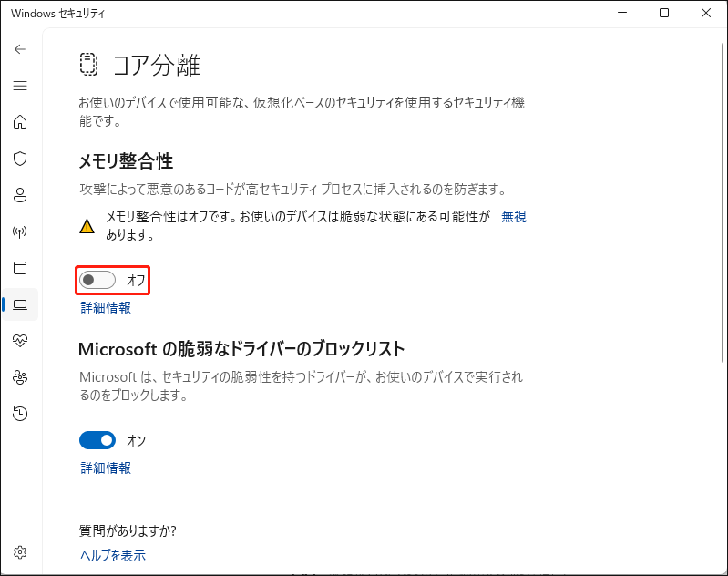Open Protection history clock icon
Screen dimensions: 728x576
20,414
